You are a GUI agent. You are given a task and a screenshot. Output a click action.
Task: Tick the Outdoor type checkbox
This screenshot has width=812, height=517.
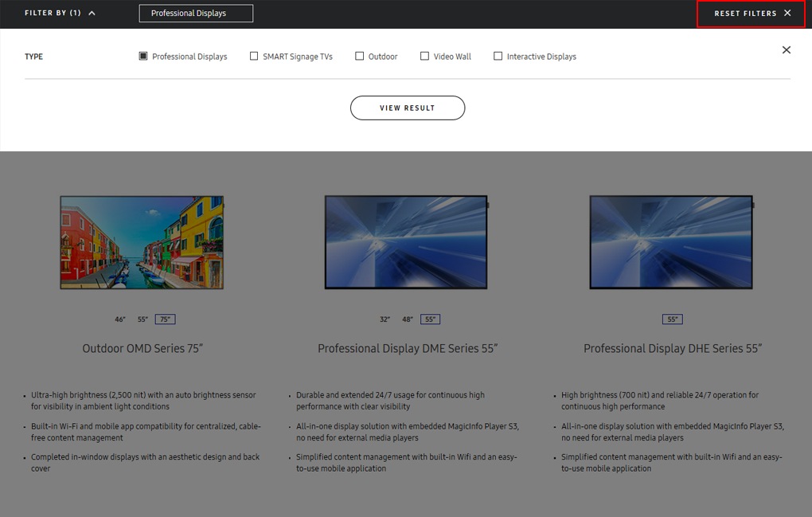click(359, 56)
